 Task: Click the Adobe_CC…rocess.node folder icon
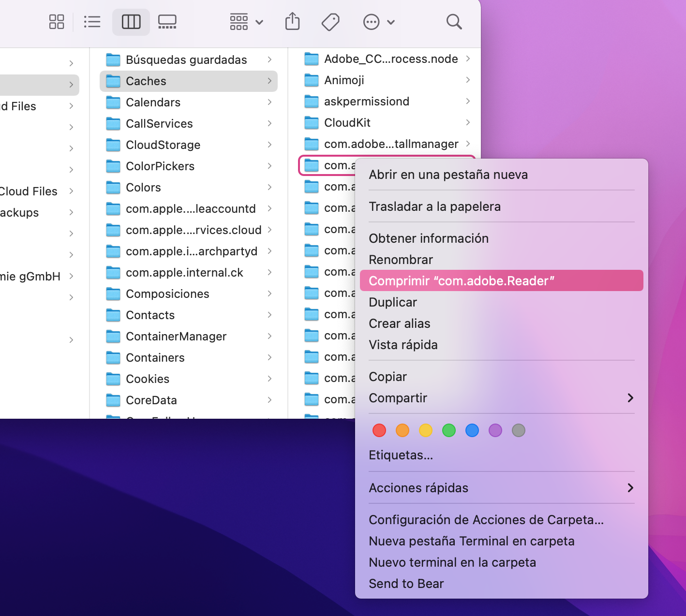312,59
